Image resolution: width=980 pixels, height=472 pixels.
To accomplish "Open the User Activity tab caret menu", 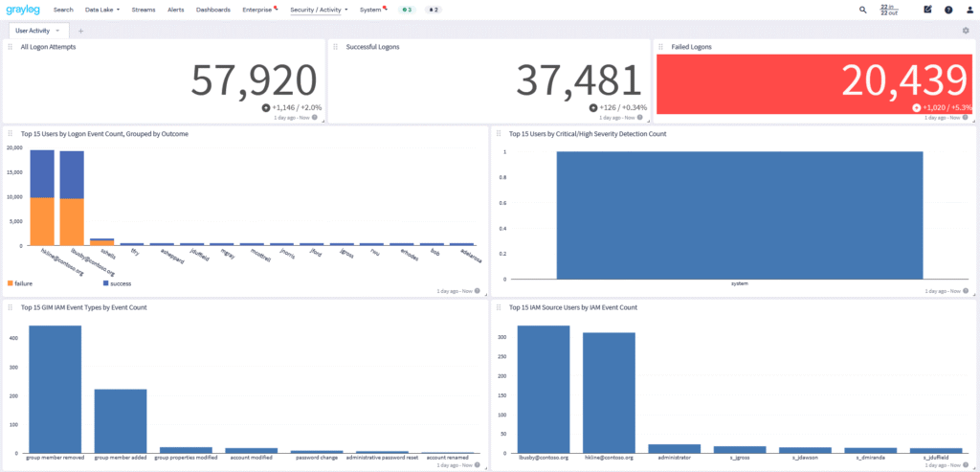I will point(57,31).
